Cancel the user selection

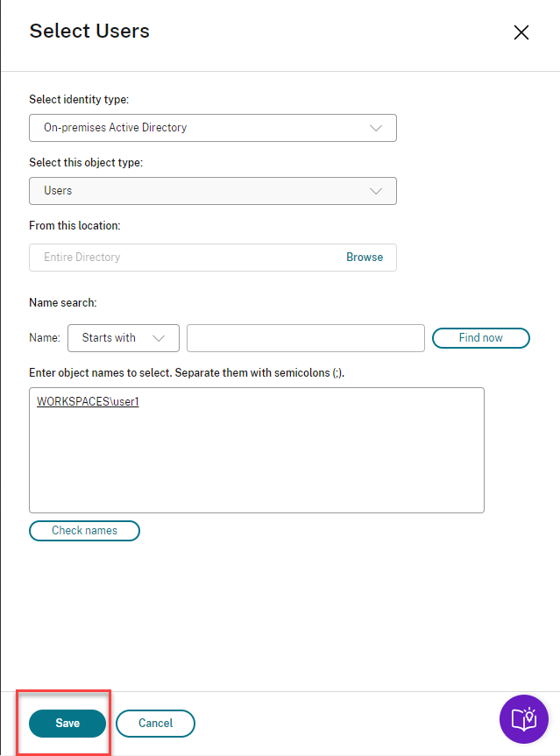coord(155,724)
